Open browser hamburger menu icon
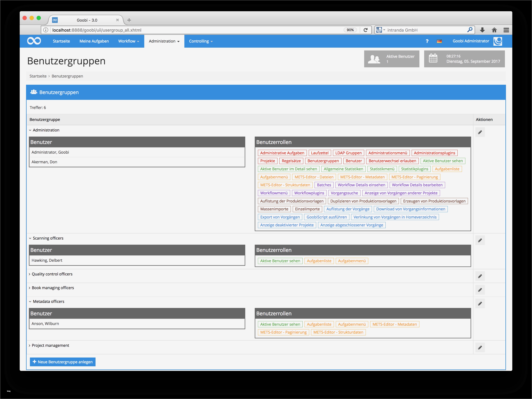 point(506,30)
